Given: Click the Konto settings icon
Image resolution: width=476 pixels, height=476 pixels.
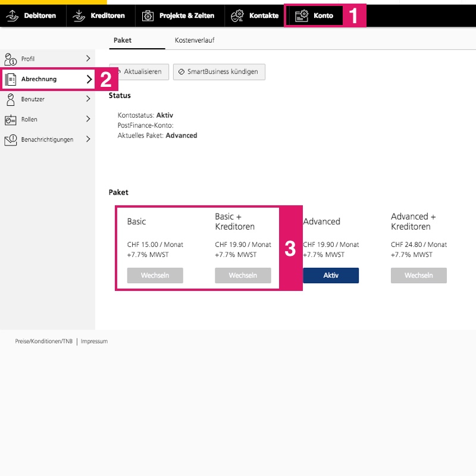Looking at the screenshot, I should pyautogui.click(x=302, y=15).
